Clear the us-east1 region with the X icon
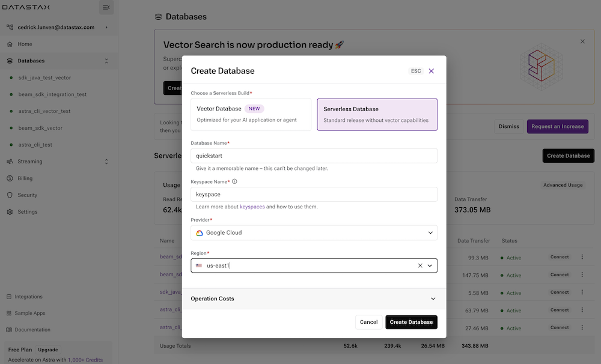 pos(420,265)
